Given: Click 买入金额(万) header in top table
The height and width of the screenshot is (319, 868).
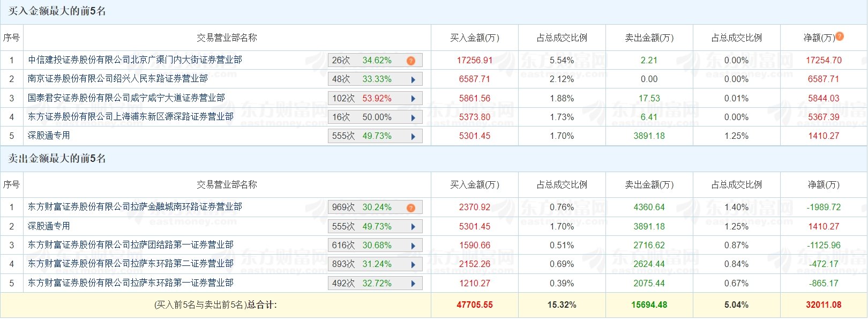Looking at the screenshot, I should point(475,38).
